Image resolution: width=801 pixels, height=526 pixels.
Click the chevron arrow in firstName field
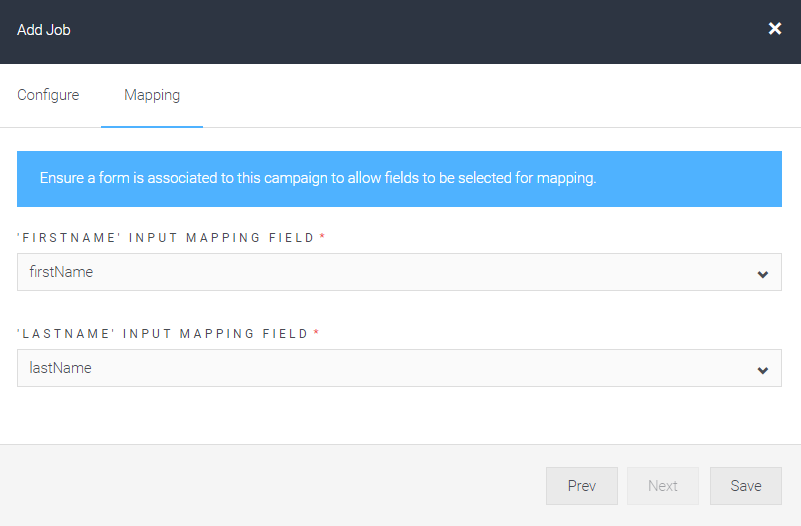[762, 274]
